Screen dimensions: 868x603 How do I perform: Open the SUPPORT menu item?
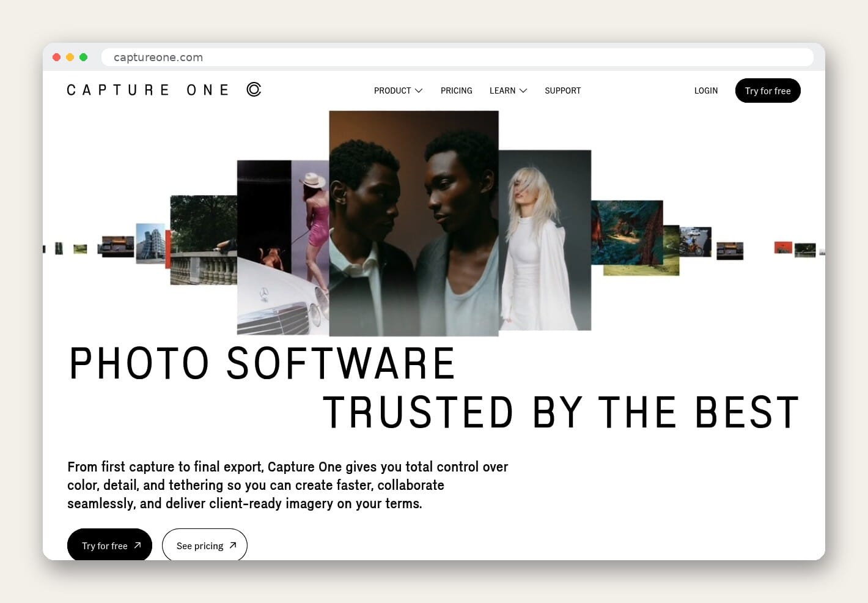tap(563, 91)
